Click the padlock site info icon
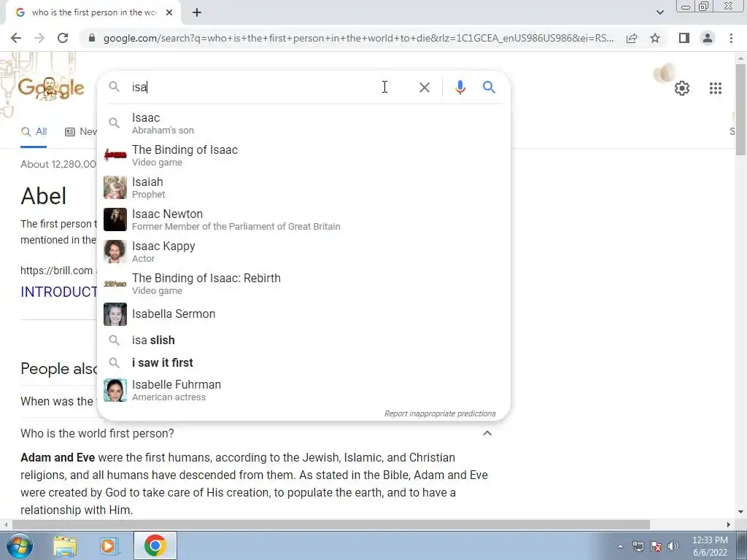Screen dimensions: 747x560 tap(92, 38)
